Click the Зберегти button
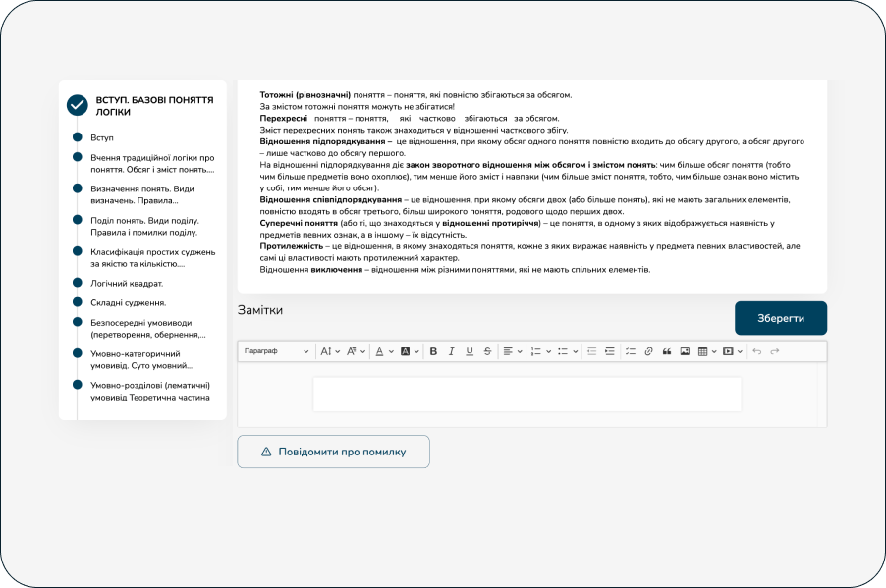This screenshot has height=588, width=886. 780,318
